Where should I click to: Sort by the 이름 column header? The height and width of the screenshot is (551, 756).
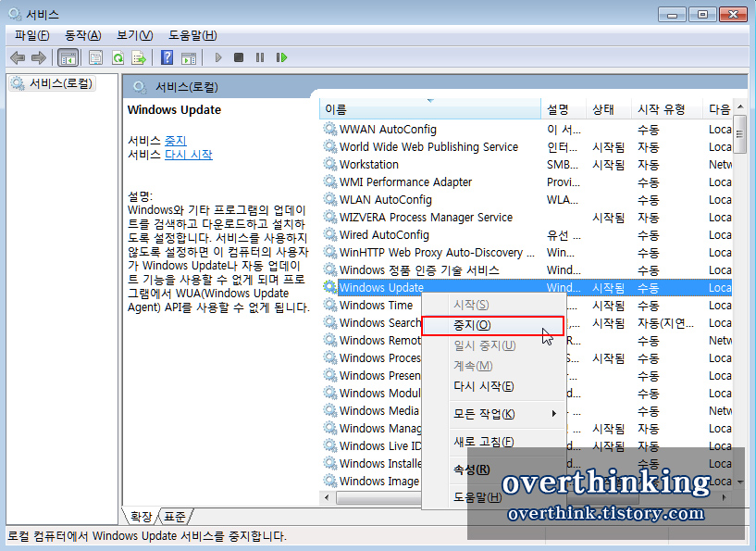(x=430, y=109)
